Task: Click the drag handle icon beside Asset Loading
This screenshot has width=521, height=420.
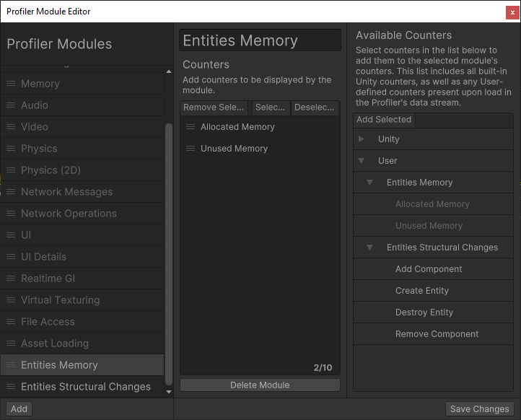Action: (11, 344)
